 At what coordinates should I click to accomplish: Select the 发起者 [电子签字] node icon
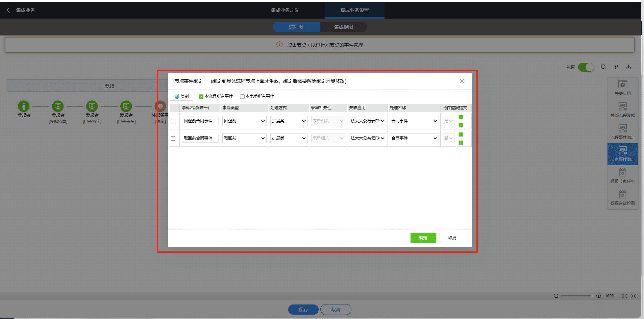pos(92,106)
